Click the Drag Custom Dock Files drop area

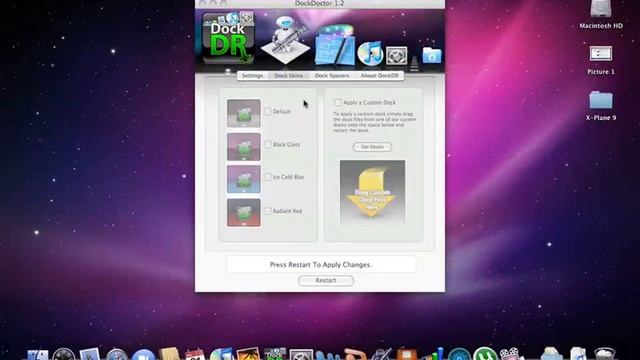click(x=373, y=192)
